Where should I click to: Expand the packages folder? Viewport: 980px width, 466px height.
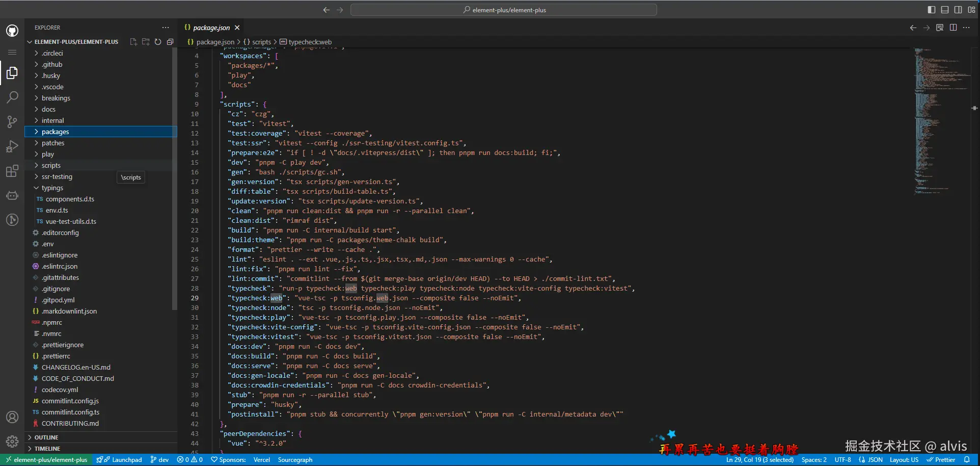coord(55,132)
